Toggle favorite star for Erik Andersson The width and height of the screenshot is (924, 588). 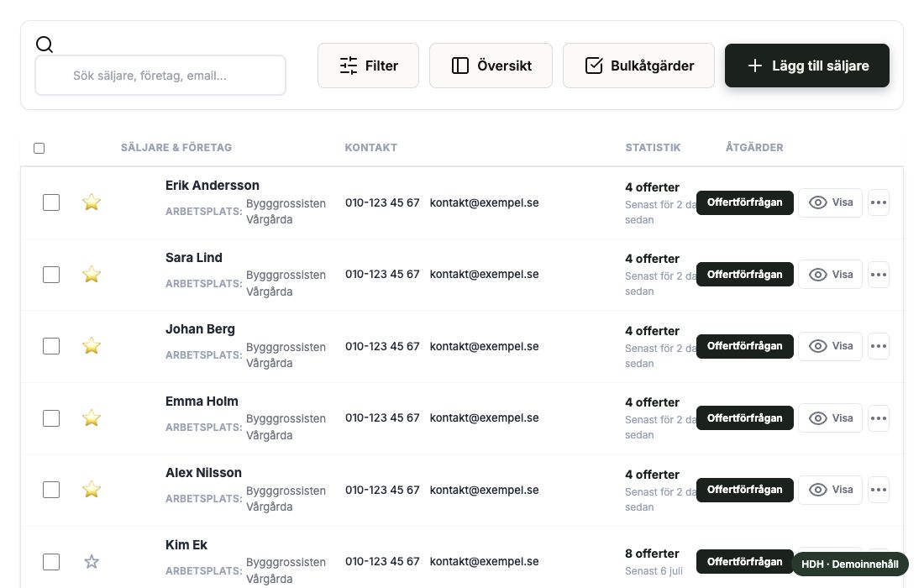(x=92, y=202)
